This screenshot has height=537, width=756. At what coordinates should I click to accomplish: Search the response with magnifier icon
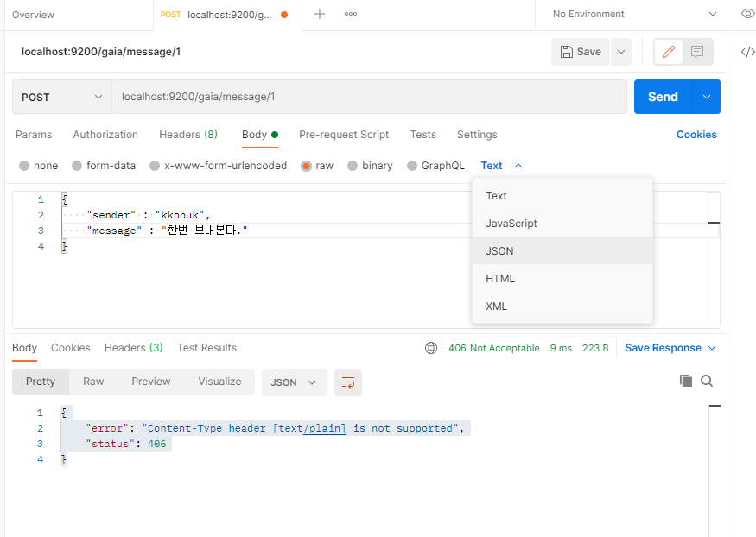(x=707, y=381)
